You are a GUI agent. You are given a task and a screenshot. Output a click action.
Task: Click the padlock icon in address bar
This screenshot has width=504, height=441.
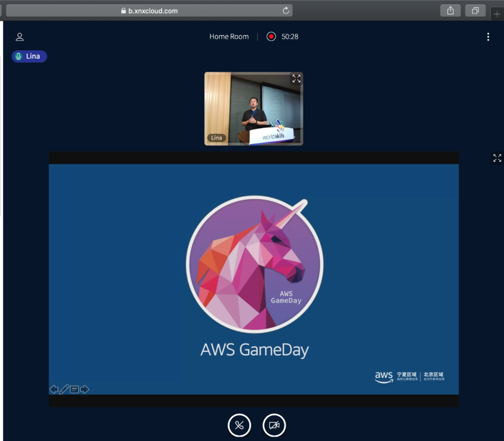tap(123, 11)
